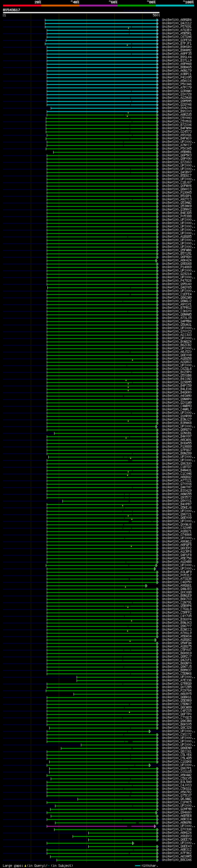Click the white query sequence bar
Screen dimensions: 197x868
pos(81,12)
